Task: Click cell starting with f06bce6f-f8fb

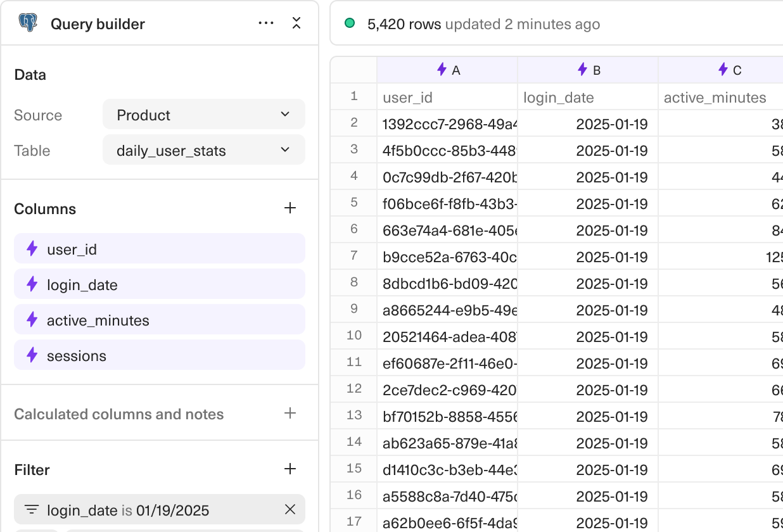Action: click(x=447, y=203)
